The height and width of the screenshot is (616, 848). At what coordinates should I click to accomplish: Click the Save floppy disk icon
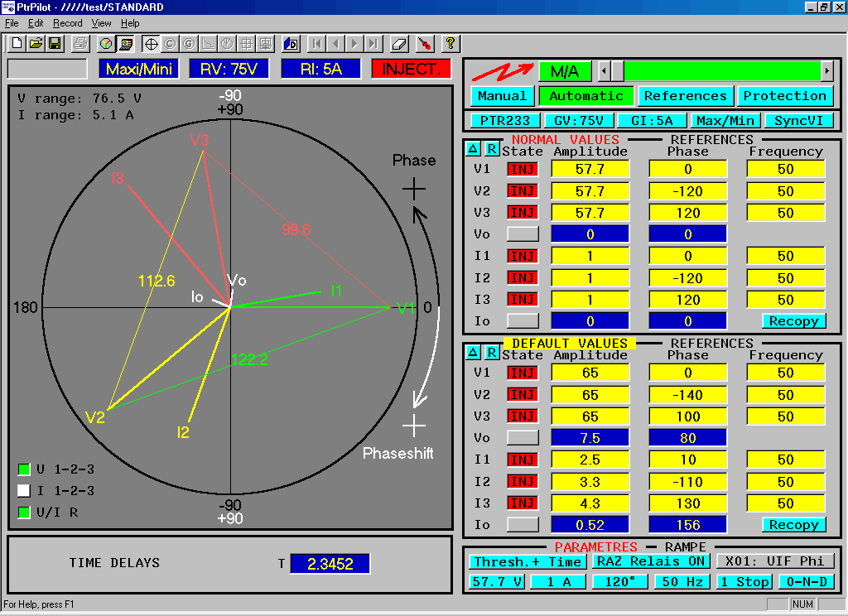click(55, 43)
